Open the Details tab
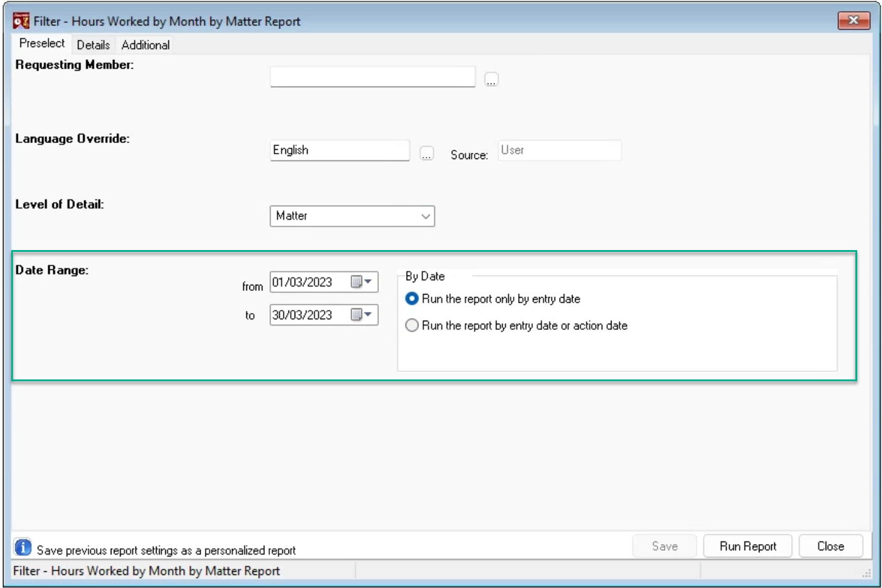The image size is (882, 588). pos(93,45)
